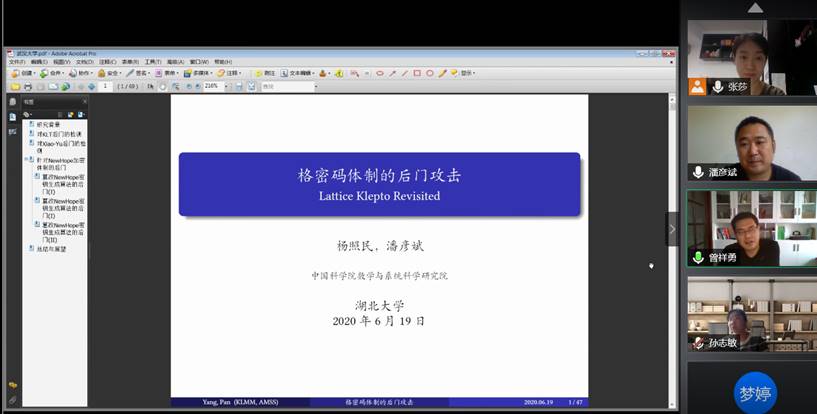Toggle microphone for participant 张莎
Image resolution: width=817 pixels, height=414 pixels.
[x=717, y=87]
